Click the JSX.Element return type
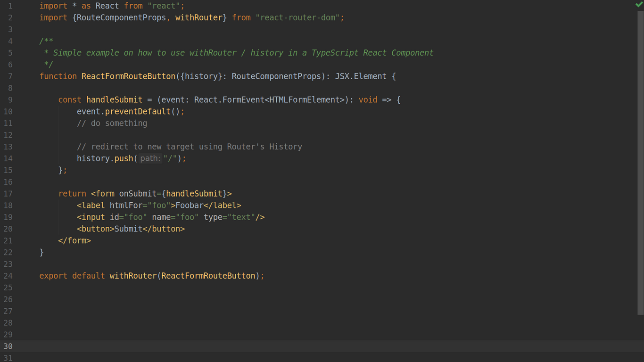The image size is (644, 362). (361, 76)
